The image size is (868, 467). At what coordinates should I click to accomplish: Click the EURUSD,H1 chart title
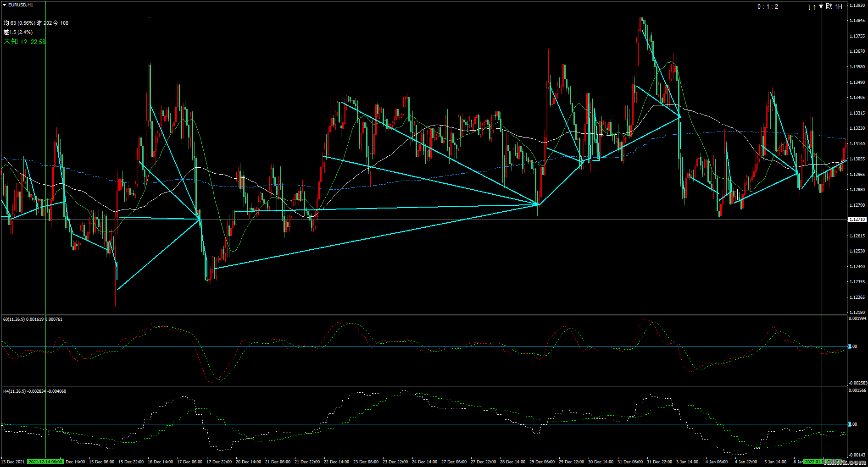point(21,5)
